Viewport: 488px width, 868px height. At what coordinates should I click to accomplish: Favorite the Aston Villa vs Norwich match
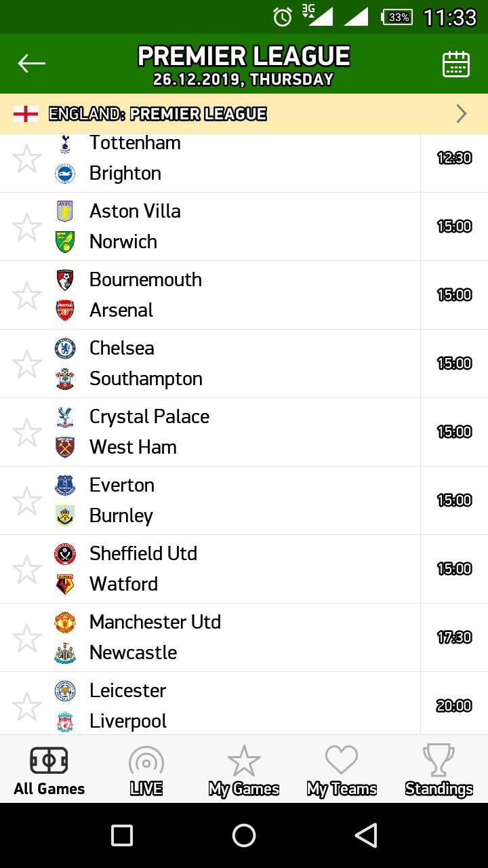[27, 226]
